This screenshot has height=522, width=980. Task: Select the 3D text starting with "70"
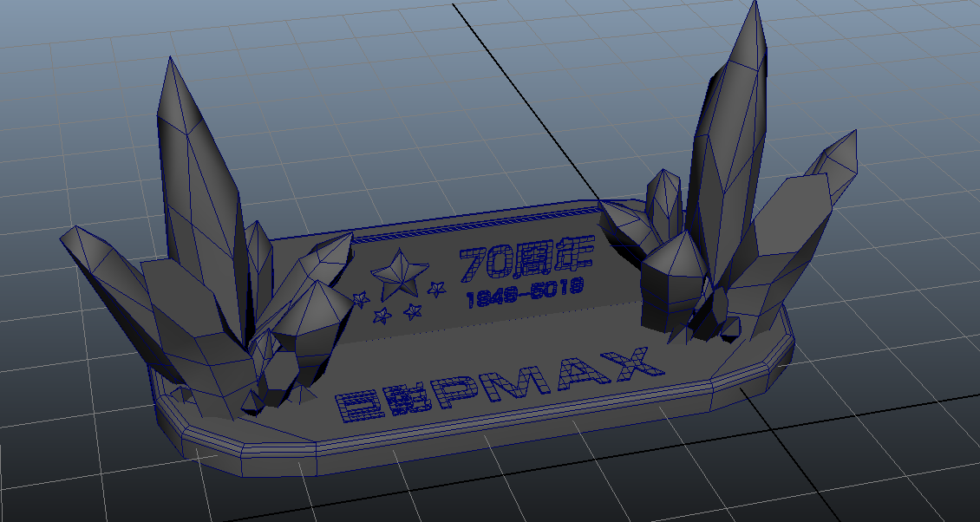[x=527, y=258]
